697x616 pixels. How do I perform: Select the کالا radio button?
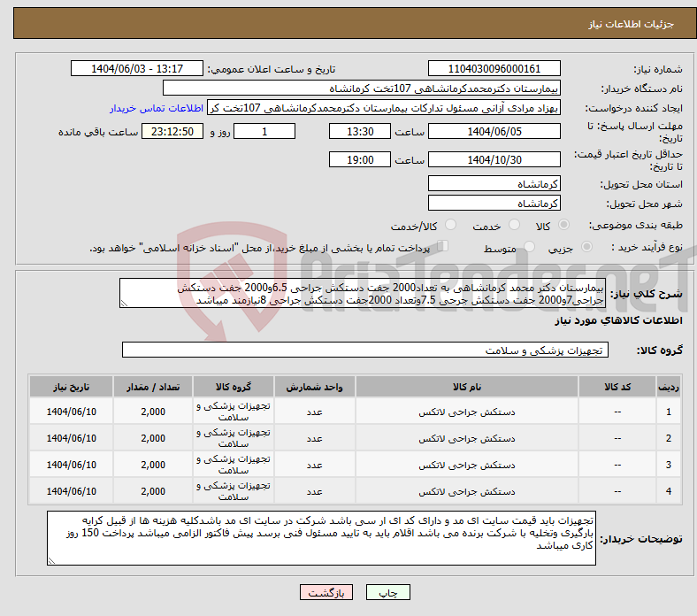click(x=564, y=227)
